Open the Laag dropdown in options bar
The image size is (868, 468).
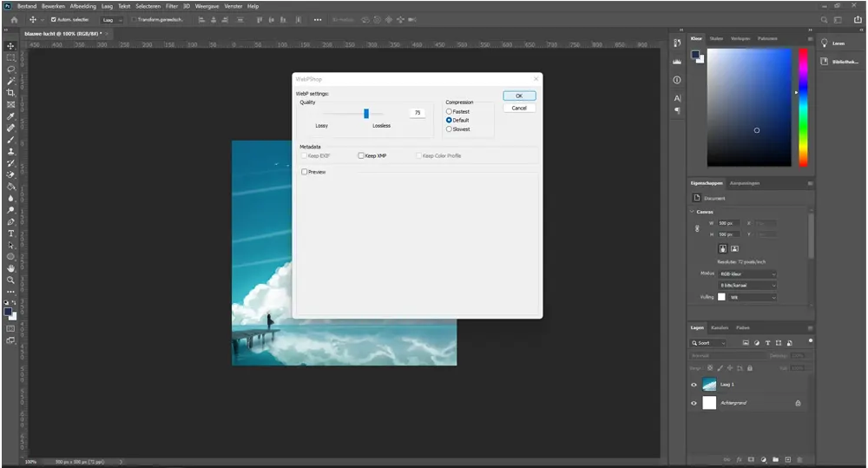(x=112, y=20)
